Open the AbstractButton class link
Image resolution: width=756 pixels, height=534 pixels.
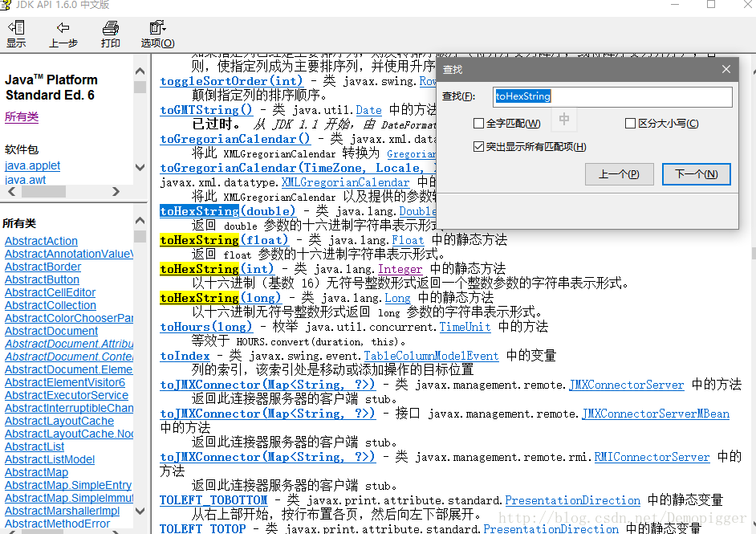42,279
